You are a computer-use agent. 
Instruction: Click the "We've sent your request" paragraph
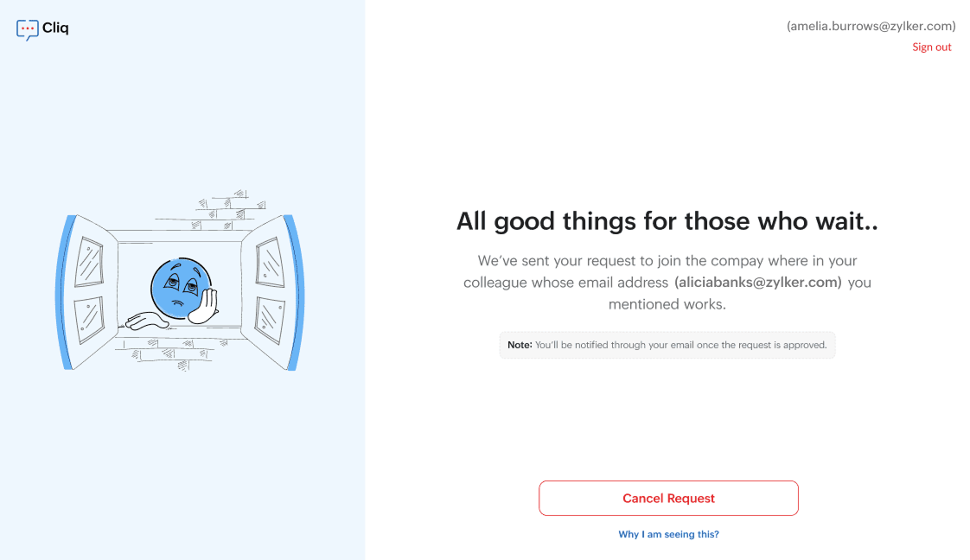667,282
